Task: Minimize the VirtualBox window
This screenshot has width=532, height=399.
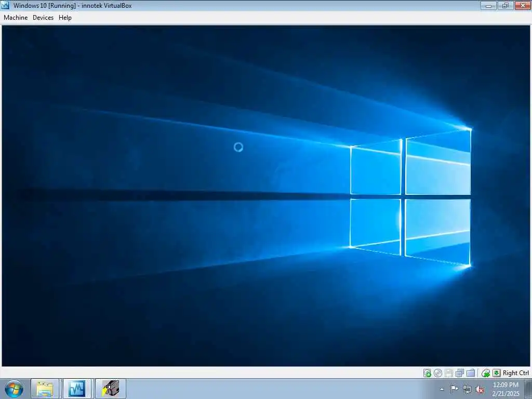Action: 488,5
